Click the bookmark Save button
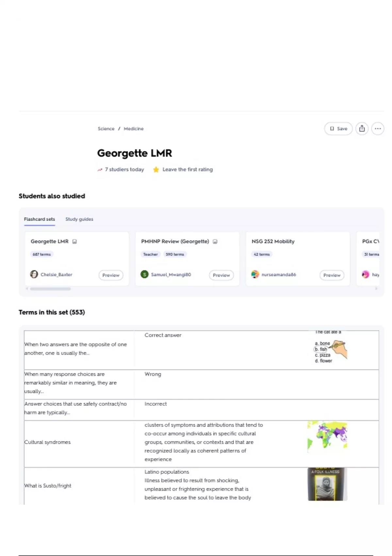The image size is (392, 556). coord(338,129)
